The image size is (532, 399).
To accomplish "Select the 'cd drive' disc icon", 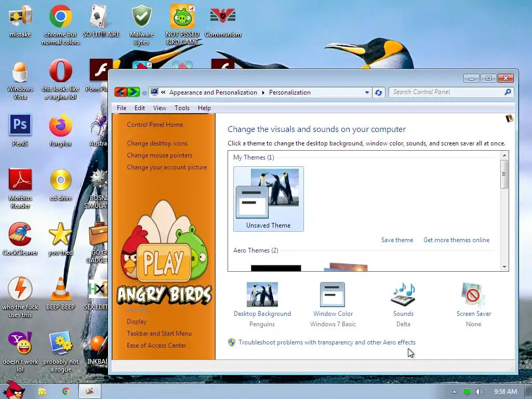I will click(60, 184).
